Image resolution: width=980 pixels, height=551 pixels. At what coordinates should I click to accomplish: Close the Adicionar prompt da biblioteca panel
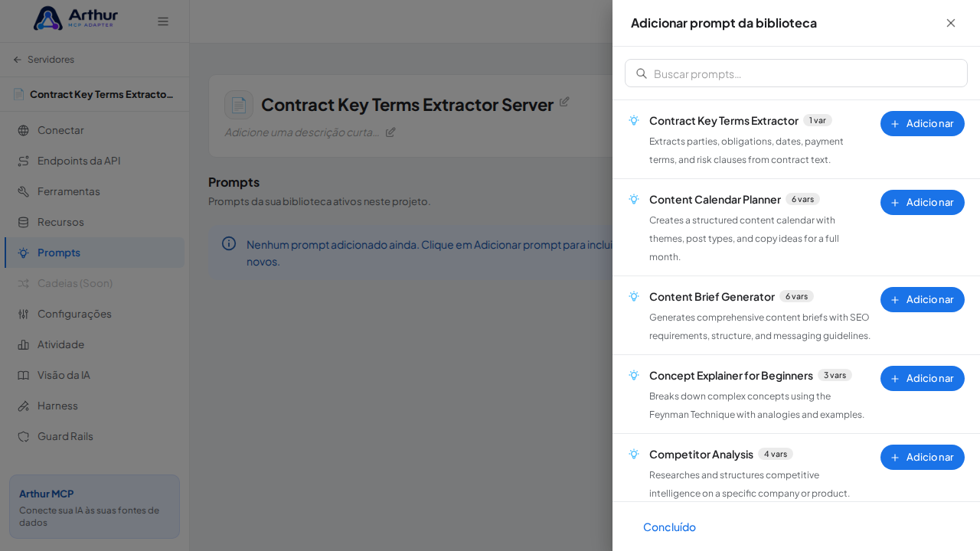pyautogui.click(x=951, y=23)
